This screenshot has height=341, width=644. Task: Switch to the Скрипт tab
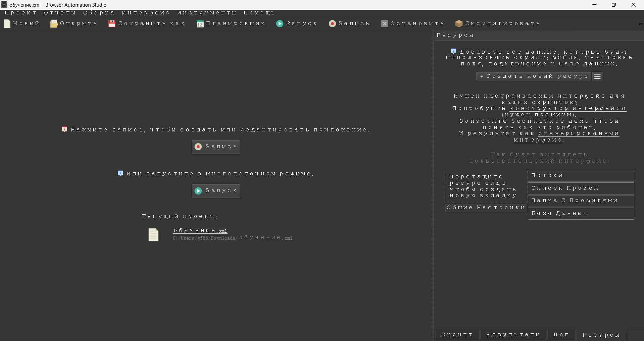[x=457, y=335]
